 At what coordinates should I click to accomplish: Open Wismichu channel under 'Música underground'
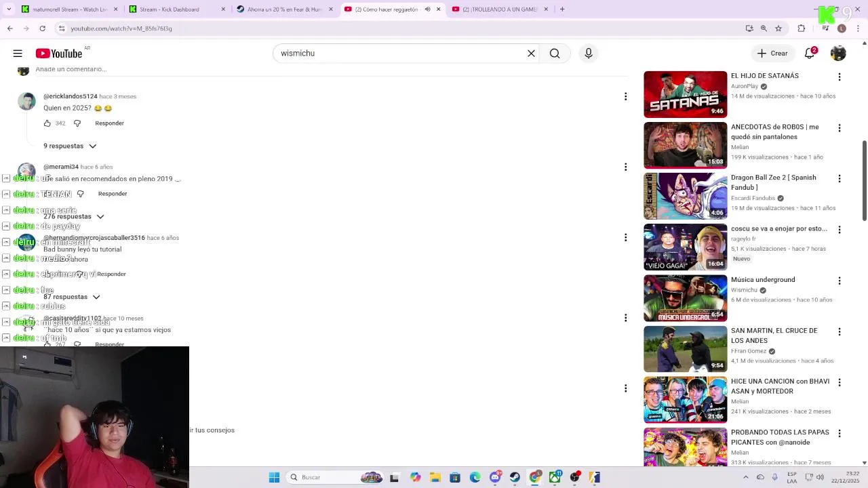tap(744, 290)
